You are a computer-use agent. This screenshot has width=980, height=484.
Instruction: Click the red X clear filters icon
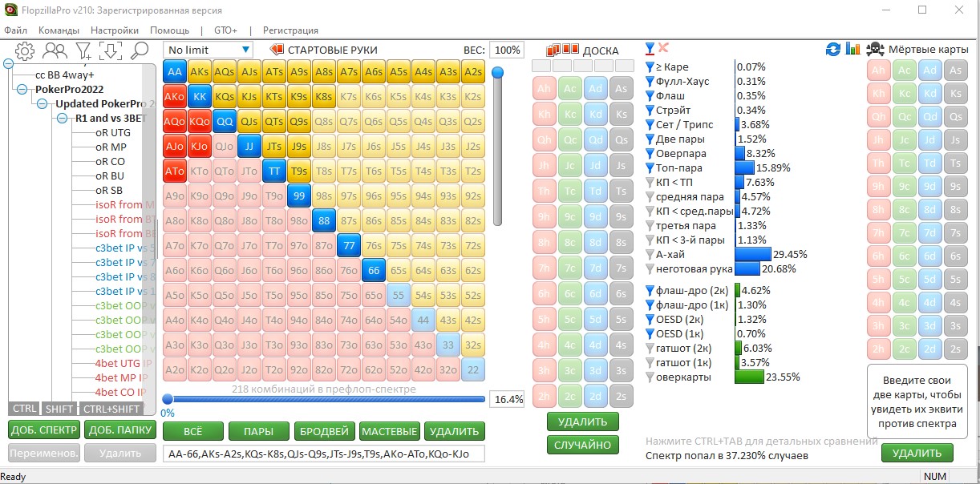point(663,48)
